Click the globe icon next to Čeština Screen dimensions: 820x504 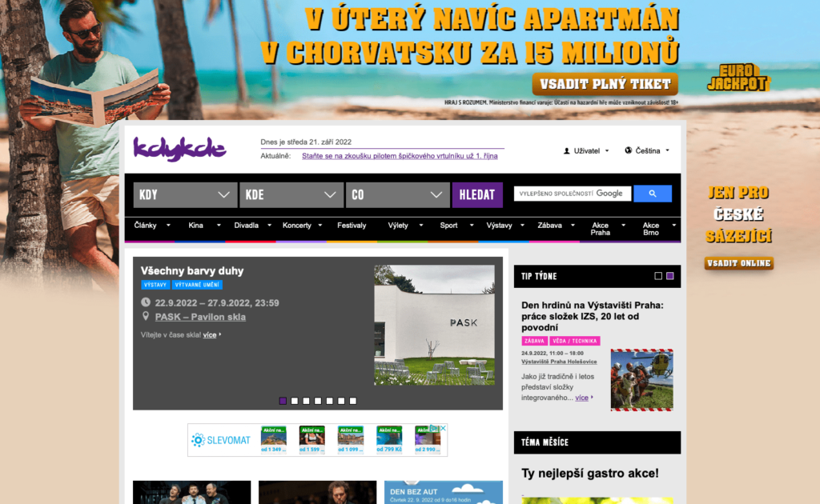(629, 150)
